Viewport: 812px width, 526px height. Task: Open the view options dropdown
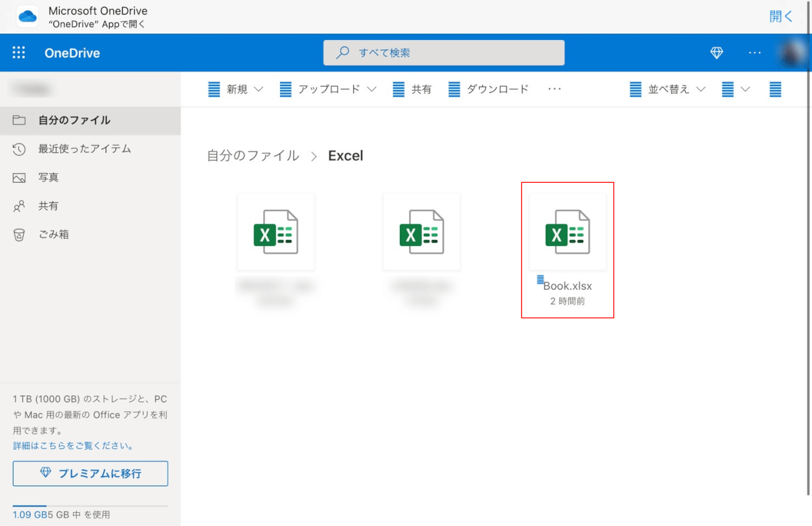pyautogui.click(x=736, y=89)
